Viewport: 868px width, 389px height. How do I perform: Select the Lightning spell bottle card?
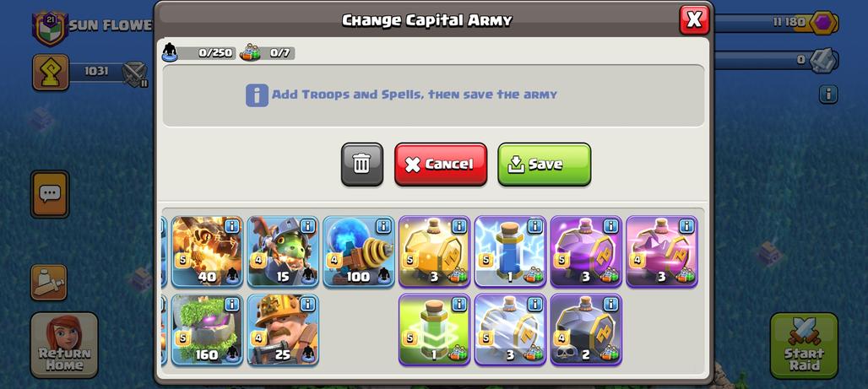click(510, 251)
